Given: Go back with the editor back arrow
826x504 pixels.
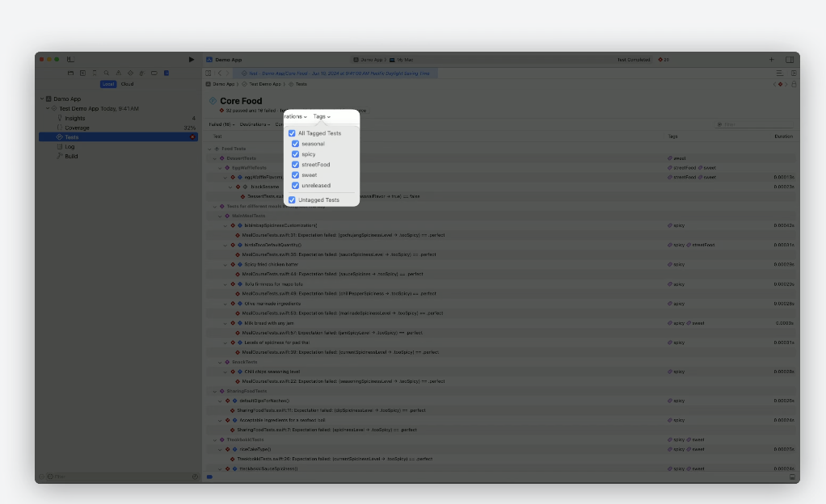Looking at the screenshot, I should coord(220,73).
